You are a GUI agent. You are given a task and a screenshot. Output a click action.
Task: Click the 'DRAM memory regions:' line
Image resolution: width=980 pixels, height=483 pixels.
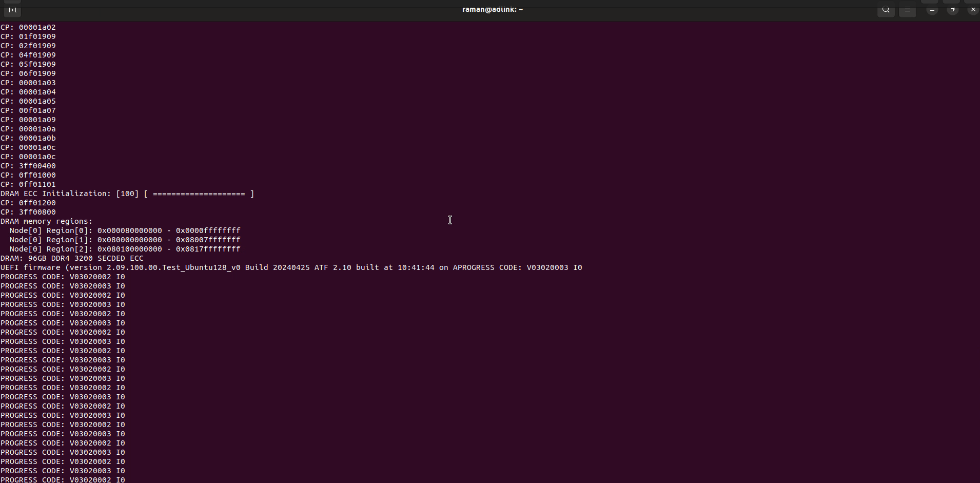pos(47,221)
